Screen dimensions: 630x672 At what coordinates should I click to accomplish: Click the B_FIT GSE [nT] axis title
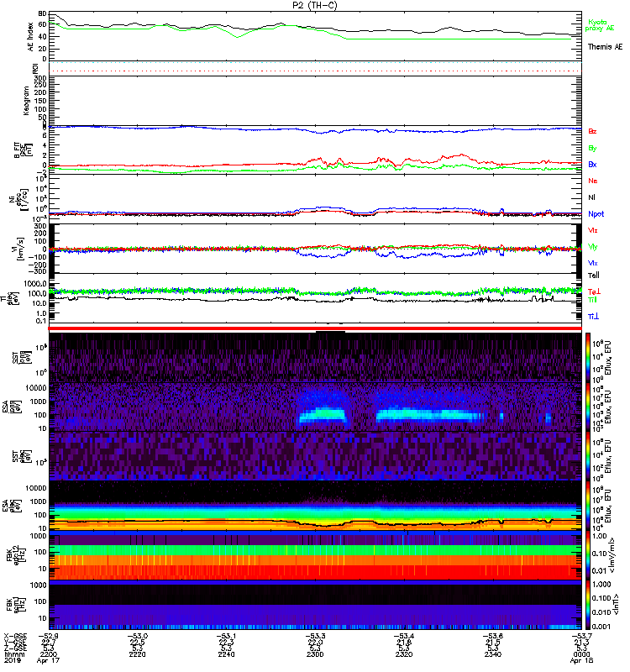[x=24, y=150]
